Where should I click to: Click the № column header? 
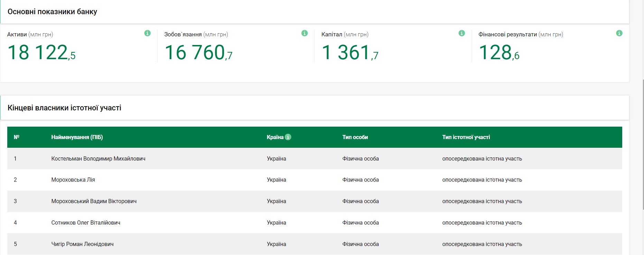click(16, 137)
